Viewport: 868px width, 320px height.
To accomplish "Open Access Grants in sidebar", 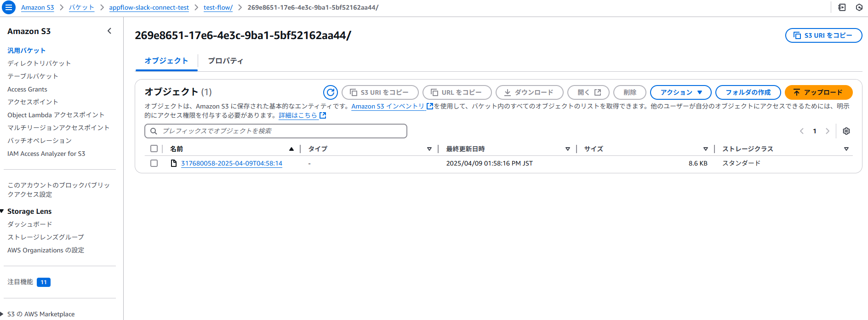I will (x=27, y=89).
